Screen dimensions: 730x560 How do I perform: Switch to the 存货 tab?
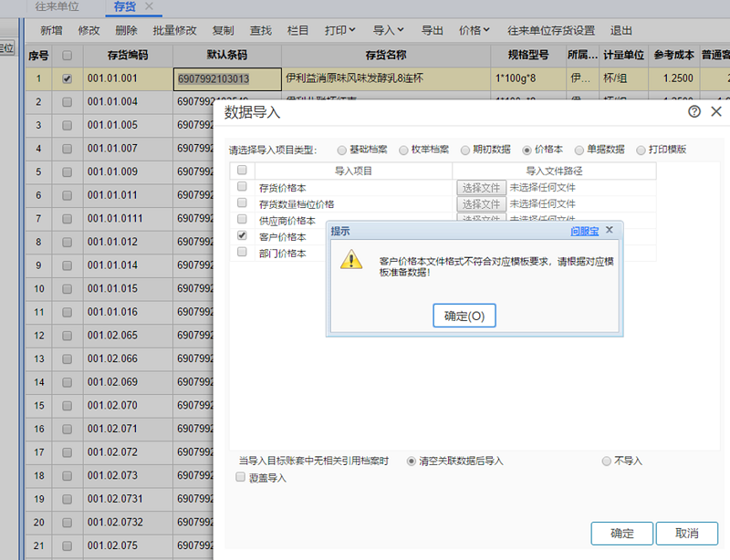point(124,6)
